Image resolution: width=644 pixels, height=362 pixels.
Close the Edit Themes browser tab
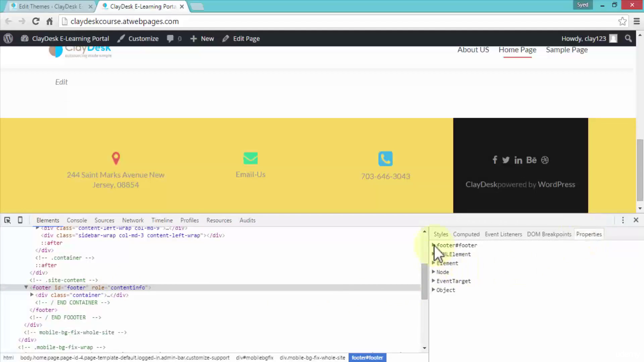coord(90,6)
